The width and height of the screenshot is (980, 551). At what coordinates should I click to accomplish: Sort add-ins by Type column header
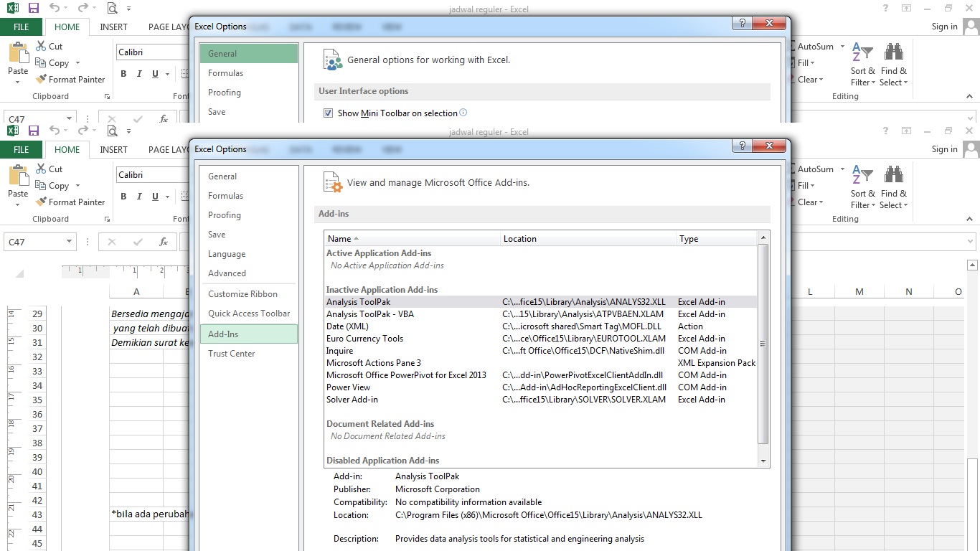[716, 239]
